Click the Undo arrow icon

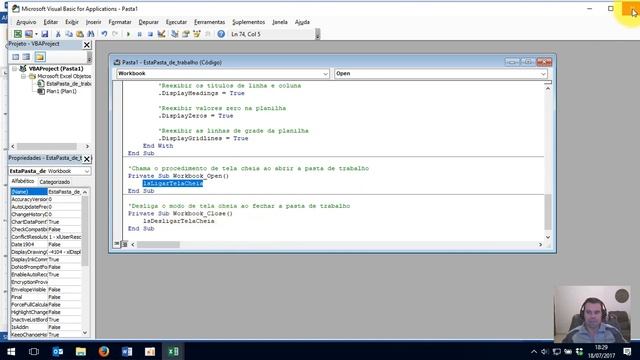[104, 34]
